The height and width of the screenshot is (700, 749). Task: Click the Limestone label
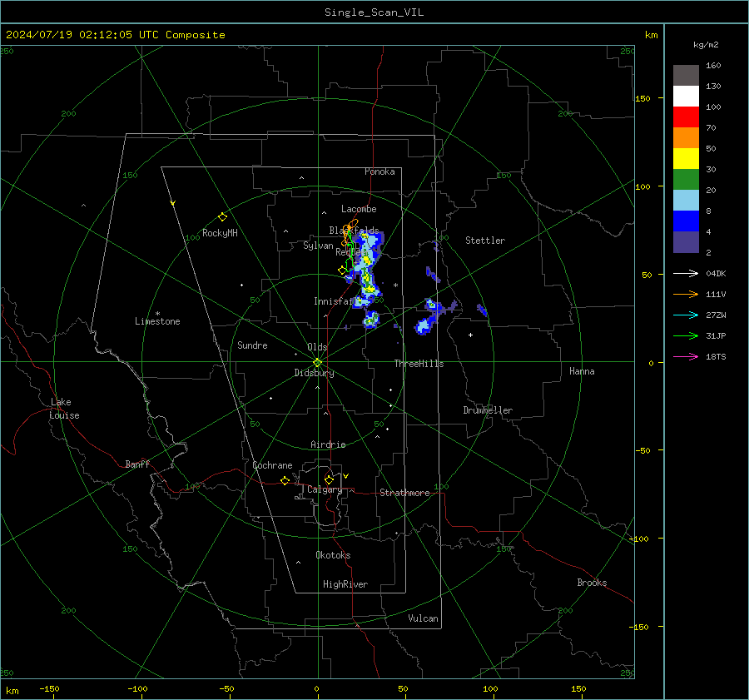[157, 321]
